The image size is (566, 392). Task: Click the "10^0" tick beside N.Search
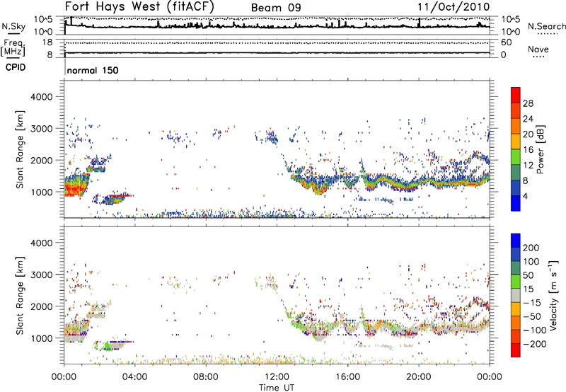510,32
